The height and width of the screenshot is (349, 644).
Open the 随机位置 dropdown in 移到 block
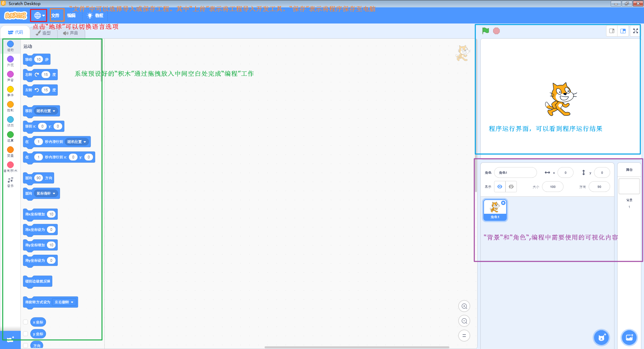click(46, 111)
